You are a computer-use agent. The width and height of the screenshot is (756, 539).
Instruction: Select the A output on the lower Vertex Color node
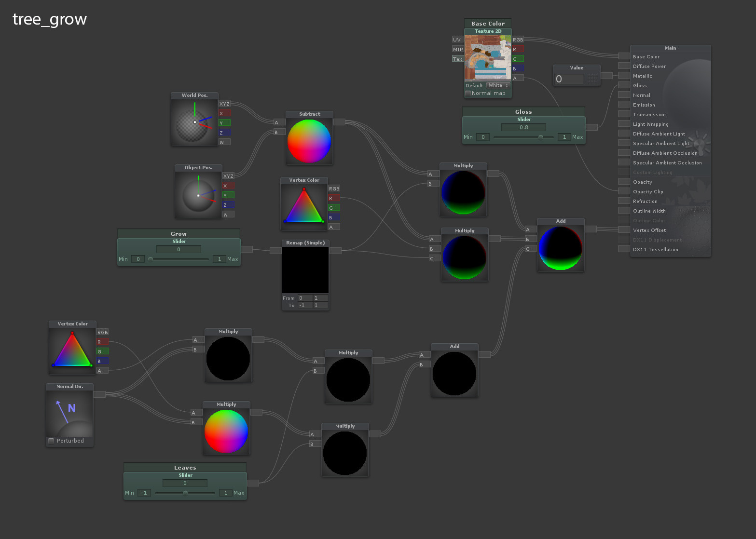102,371
